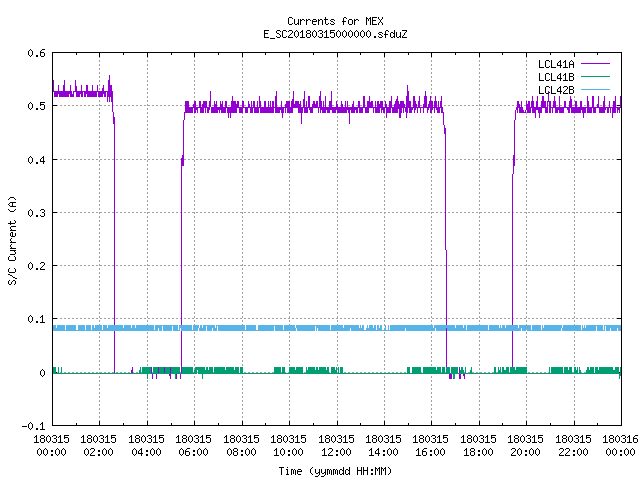Click the filename E_SC20180315000000.sfduZ
This screenshot has width=640, height=480.
pos(335,34)
